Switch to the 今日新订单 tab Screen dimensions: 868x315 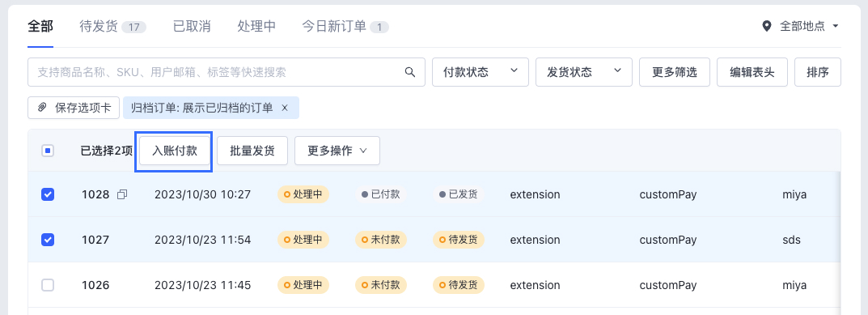tap(345, 26)
